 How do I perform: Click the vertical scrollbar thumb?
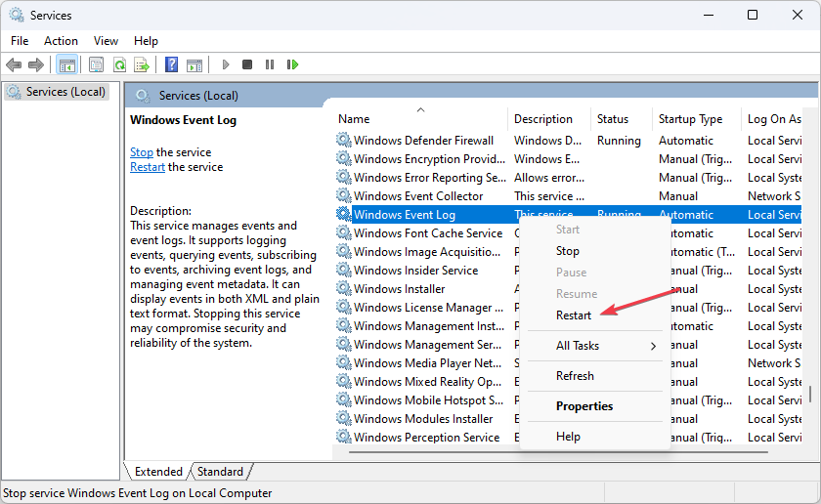tap(810, 394)
